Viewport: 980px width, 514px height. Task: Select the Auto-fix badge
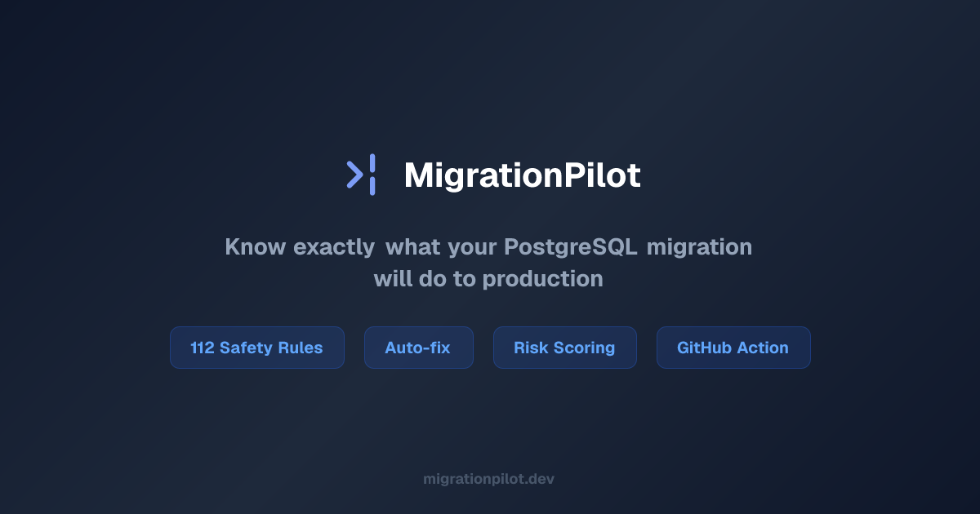418,348
